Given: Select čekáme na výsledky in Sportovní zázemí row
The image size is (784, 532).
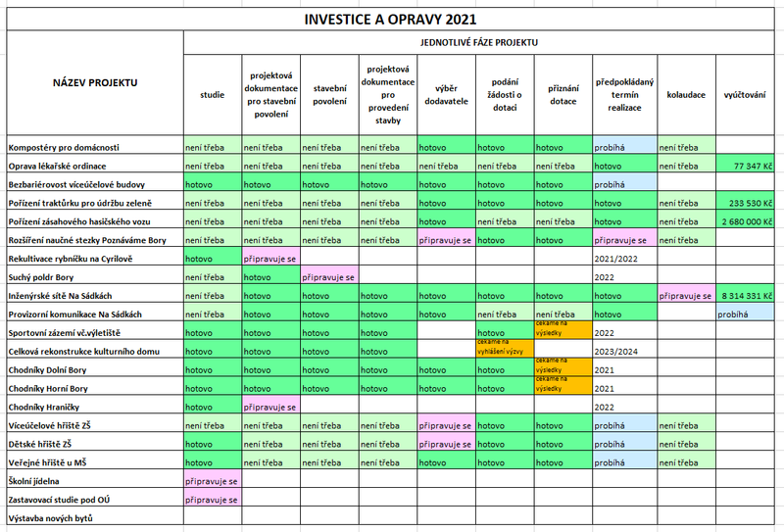Looking at the screenshot, I should coord(563,329).
